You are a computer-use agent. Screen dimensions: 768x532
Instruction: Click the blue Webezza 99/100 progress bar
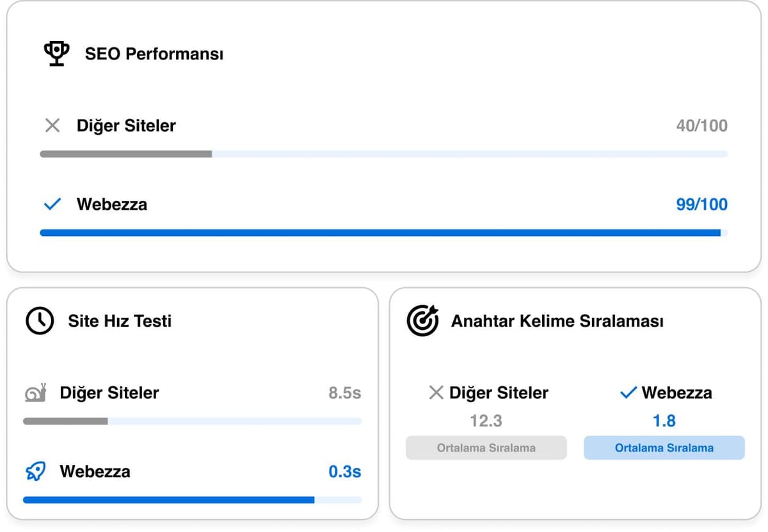pyautogui.click(x=384, y=232)
